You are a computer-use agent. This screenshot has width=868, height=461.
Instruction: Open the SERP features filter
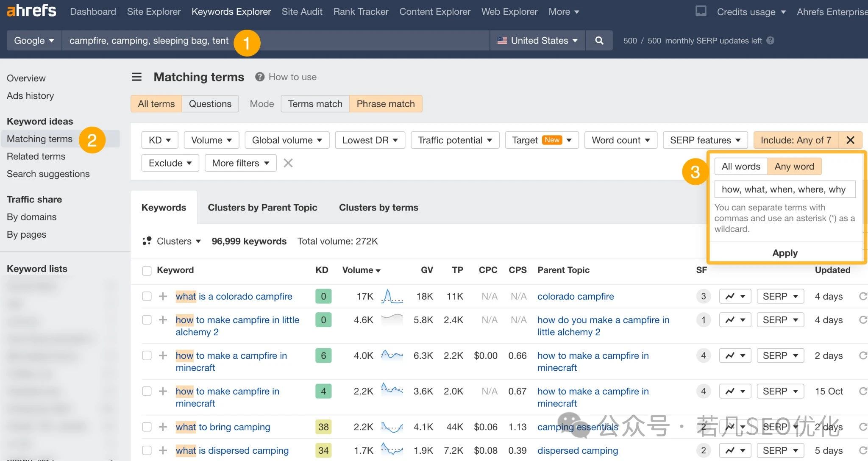705,140
